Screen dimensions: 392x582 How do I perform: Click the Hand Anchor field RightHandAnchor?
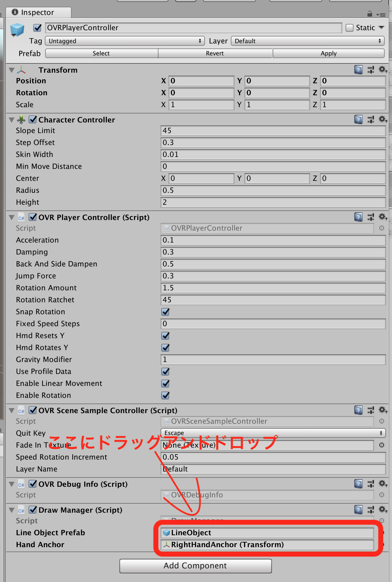(267, 545)
